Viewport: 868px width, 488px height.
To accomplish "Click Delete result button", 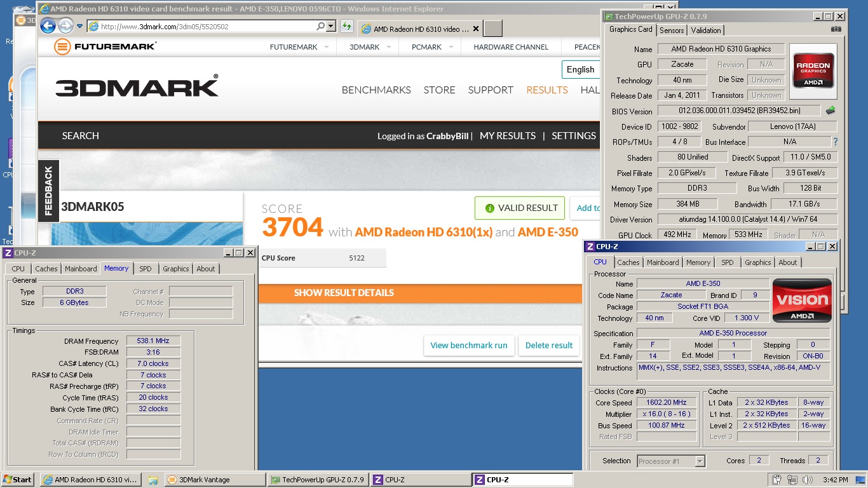I will pos(549,346).
